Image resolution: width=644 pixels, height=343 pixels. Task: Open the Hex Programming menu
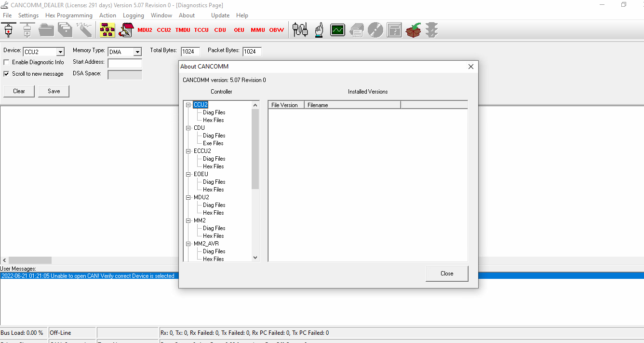[68, 15]
